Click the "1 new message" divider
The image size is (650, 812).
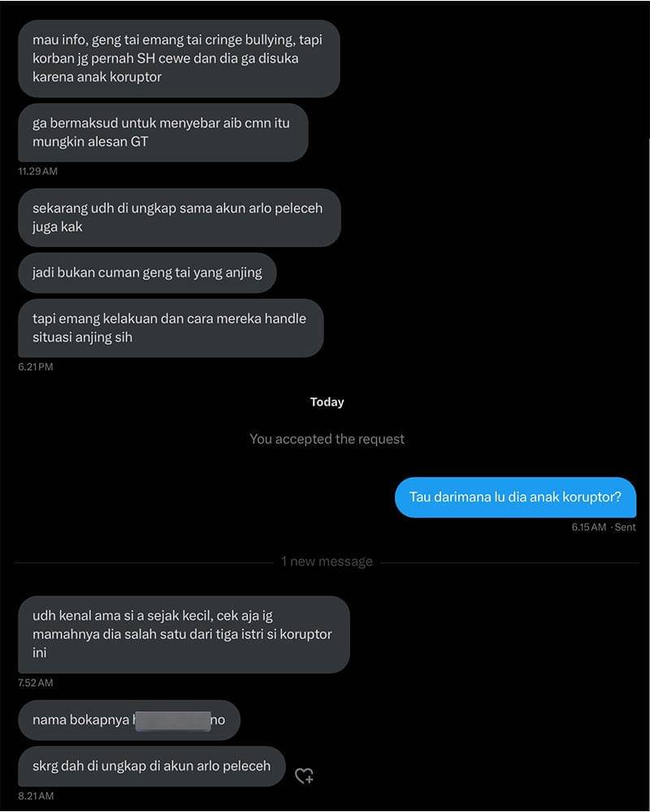tap(327, 562)
